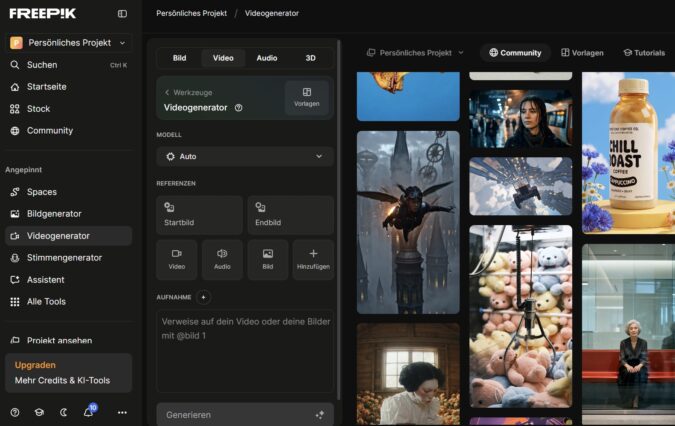Add an image reference via Bild
Viewport: 675px width, 426px height.
coord(268,259)
